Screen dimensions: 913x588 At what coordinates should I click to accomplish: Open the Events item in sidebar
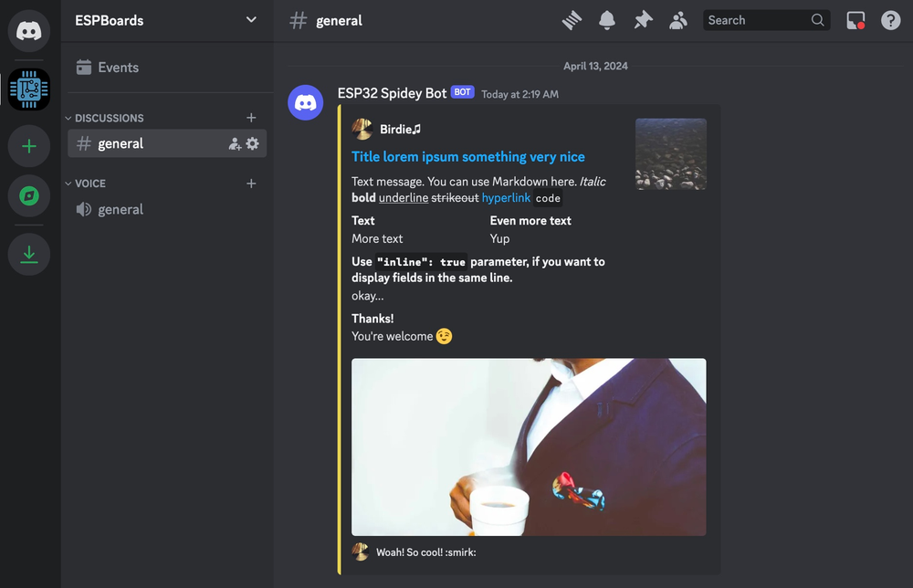click(118, 68)
